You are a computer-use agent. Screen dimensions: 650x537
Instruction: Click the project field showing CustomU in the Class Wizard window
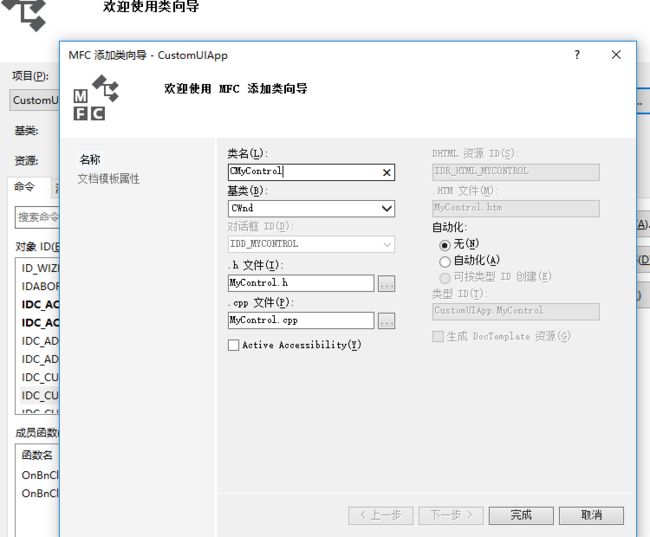coord(35,100)
